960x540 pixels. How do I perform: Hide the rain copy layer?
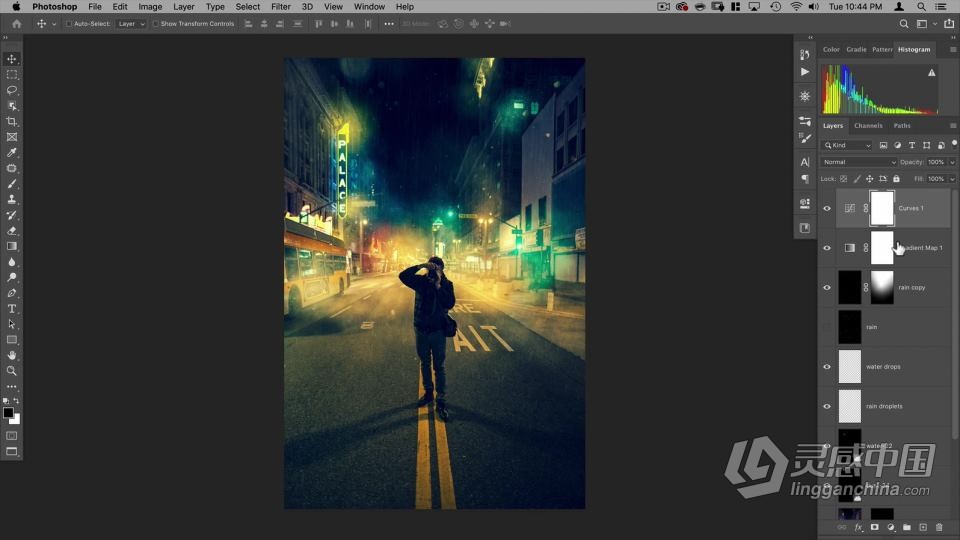[827, 287]
